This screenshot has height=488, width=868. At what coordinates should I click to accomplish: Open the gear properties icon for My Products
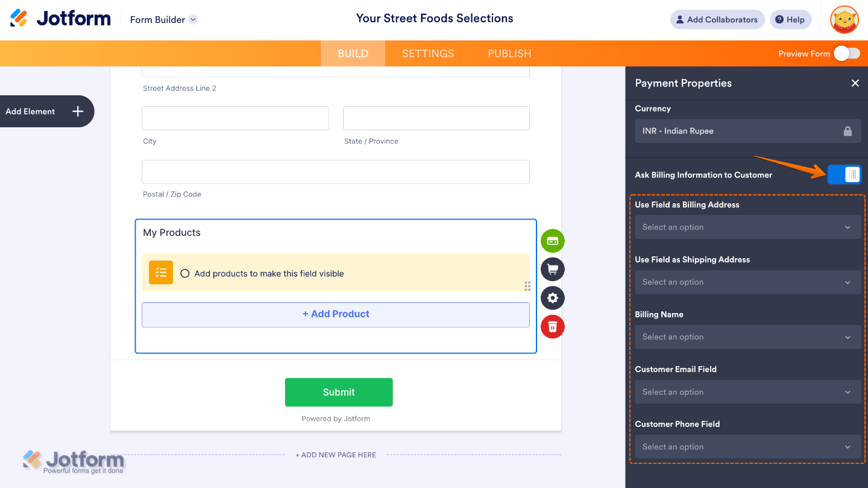(552, 297)
